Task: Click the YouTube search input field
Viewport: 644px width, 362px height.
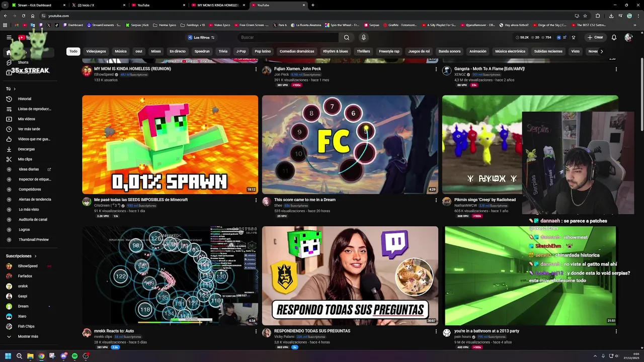Action: pyautogui.click(x=289, y=37)
